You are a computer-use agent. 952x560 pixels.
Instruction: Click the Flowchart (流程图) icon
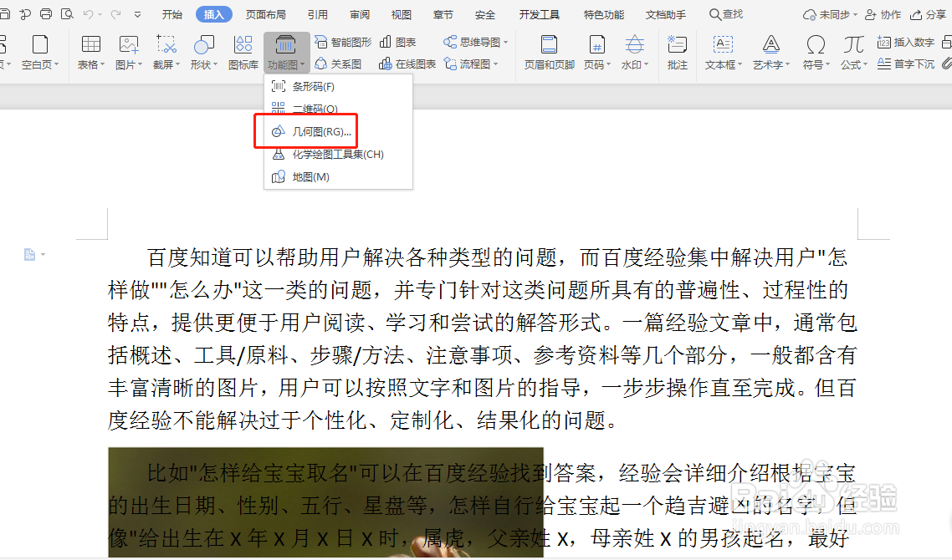tap(451, 64)
